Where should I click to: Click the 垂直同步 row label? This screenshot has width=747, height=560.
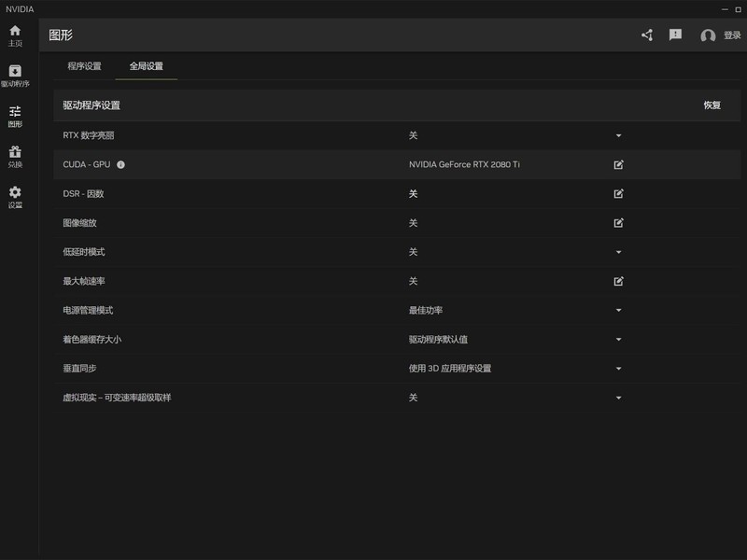coord(79,369)
